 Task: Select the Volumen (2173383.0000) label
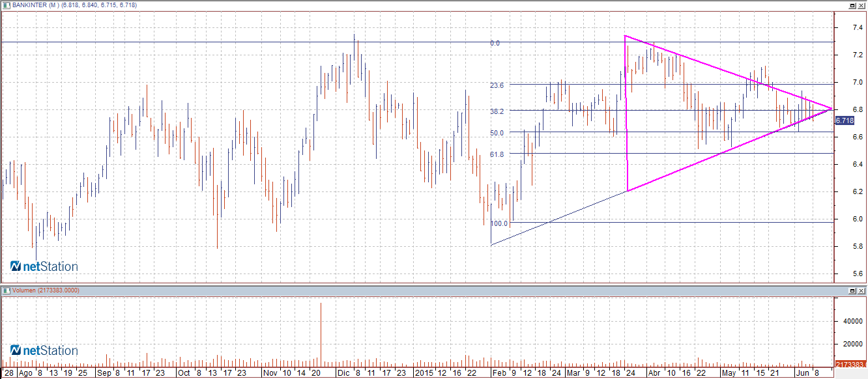(x=45, y=290)
